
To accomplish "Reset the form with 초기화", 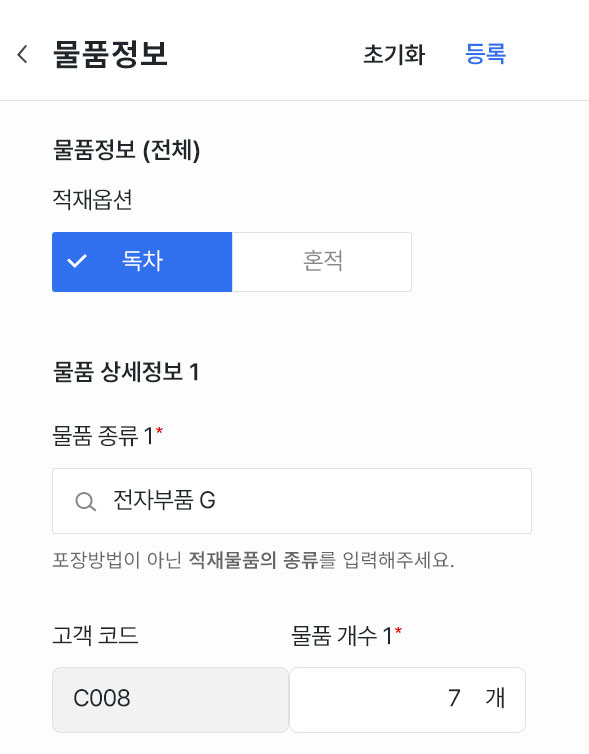I will click(394, 54).
